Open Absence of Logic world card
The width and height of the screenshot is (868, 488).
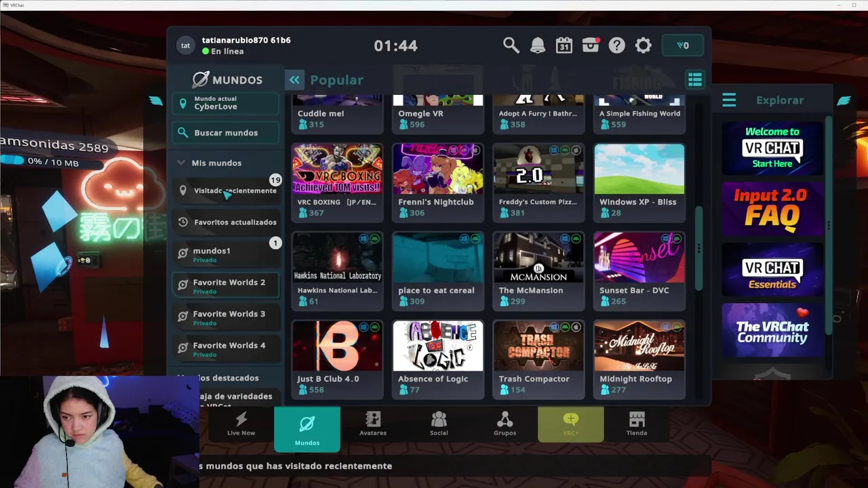(x=438, y=359)
